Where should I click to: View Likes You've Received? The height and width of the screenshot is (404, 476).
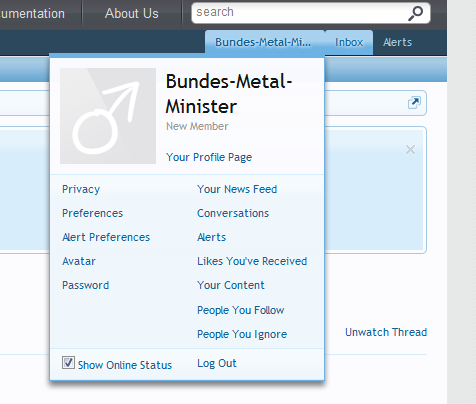(x=252, y=261)
